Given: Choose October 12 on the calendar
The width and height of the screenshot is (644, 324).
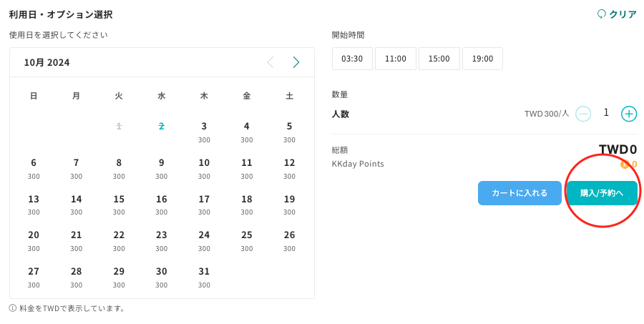Looking at the screenshot, I should (x=289, y=167).
